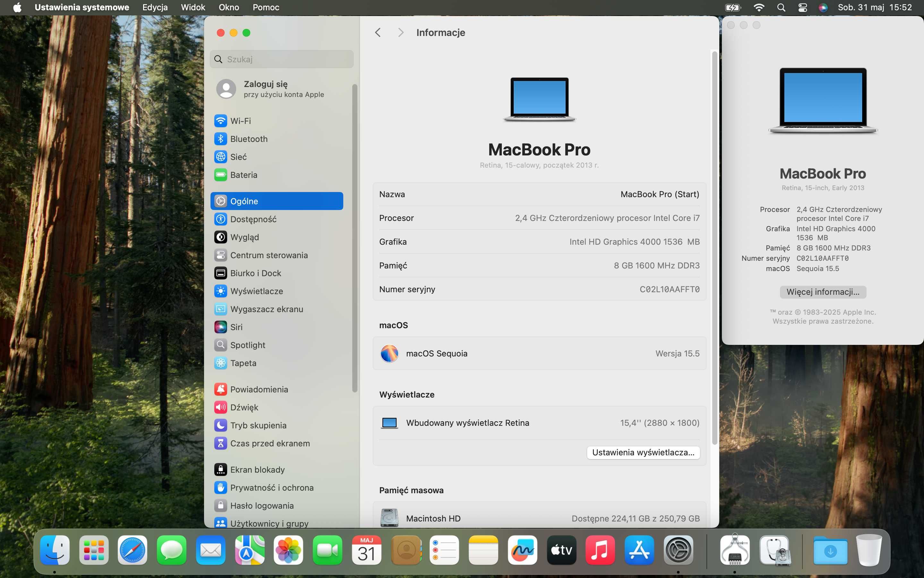
Task: Open the Trash in the Dock
Action: click(869, 550)
